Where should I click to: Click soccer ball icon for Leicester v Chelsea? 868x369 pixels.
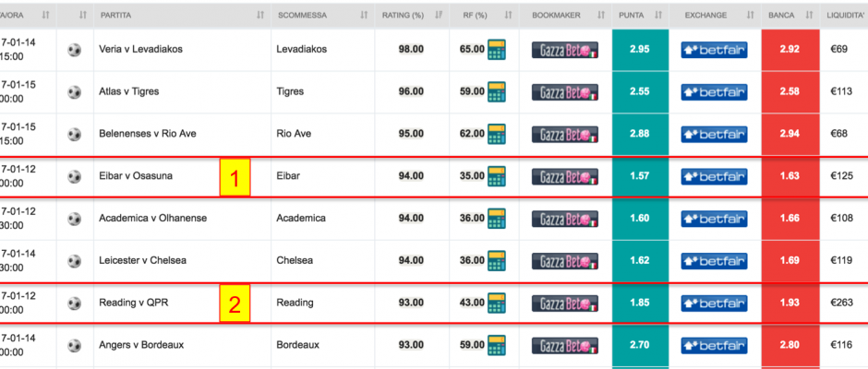pos(75,260)
